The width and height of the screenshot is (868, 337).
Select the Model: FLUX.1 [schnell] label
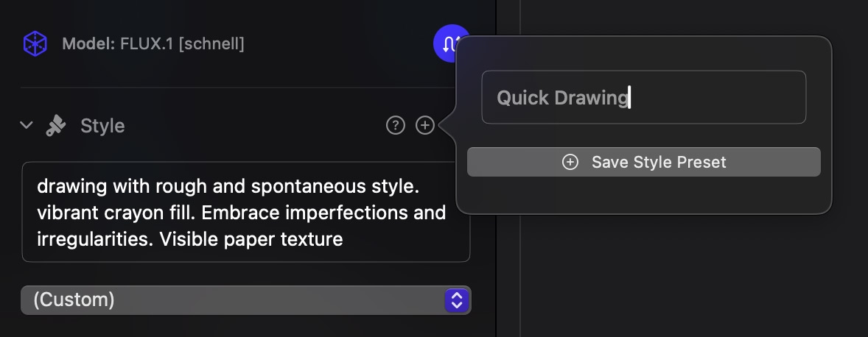153,43
